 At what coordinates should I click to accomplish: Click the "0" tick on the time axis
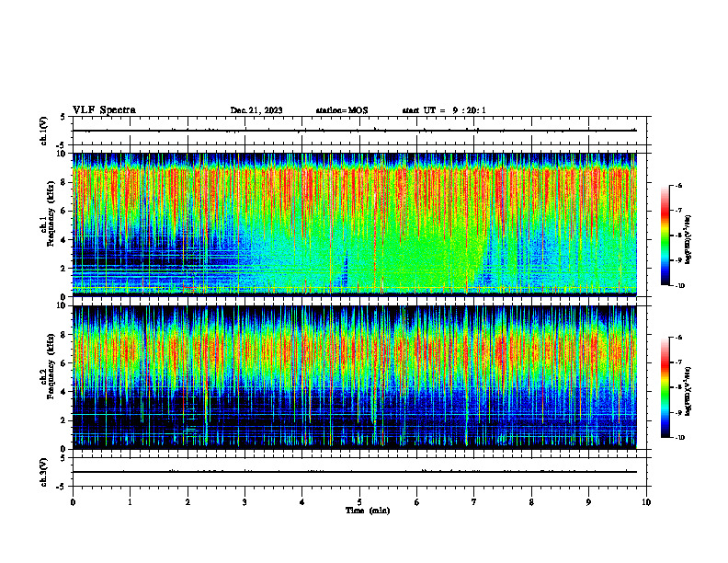tap(73, 502)
